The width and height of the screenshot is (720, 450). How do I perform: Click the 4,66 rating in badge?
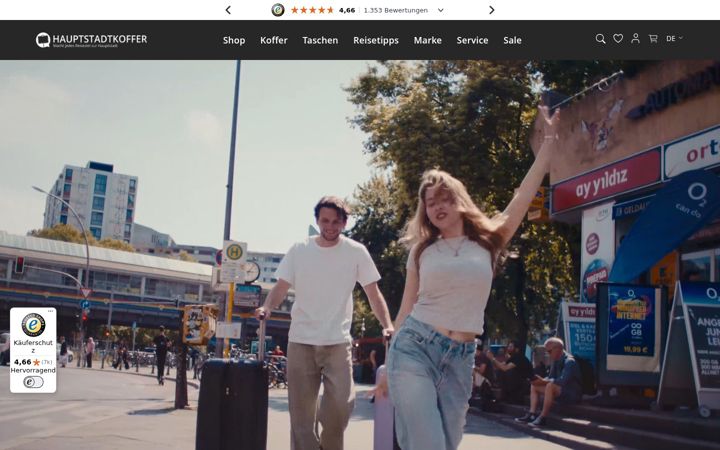[22, 362]
